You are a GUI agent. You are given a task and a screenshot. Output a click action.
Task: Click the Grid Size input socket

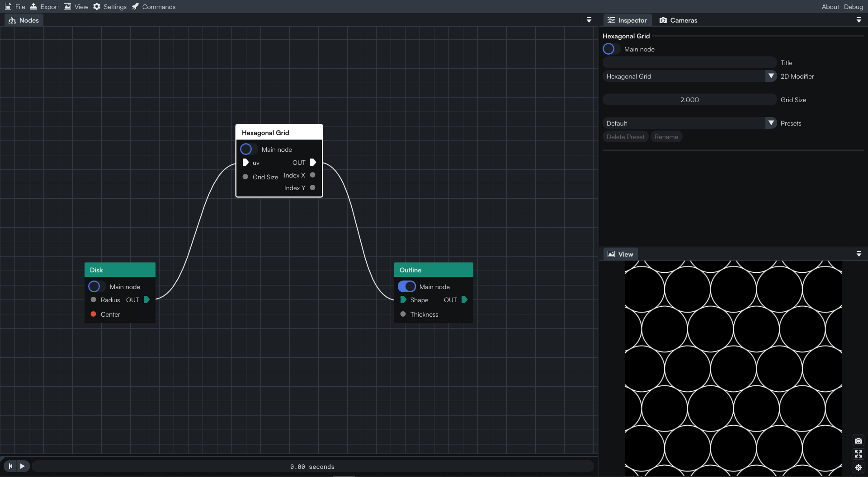[245, 177]
